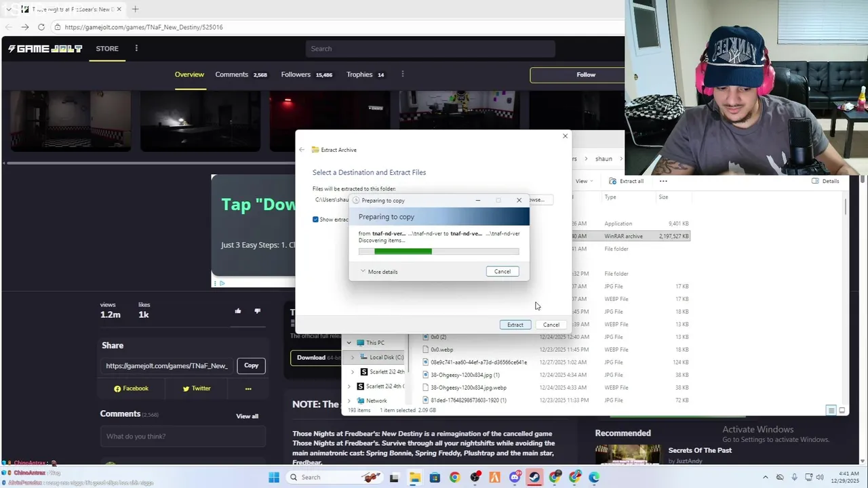Click the 'shaun' breadcrumb in File Explorer
The width and height of the screenshot is (868, 488).
click(604, 159)
